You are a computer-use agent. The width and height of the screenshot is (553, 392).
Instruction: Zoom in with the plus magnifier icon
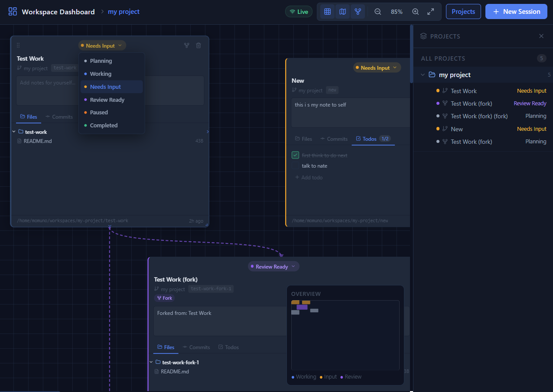(x=415, y=12)
